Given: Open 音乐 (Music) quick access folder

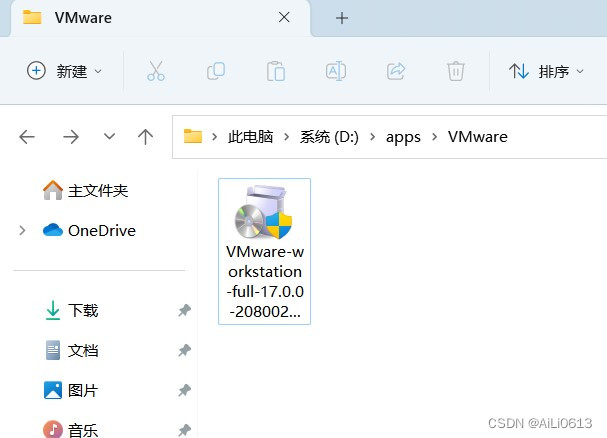Looking at the screenshot, I should (x=71, y=429).
